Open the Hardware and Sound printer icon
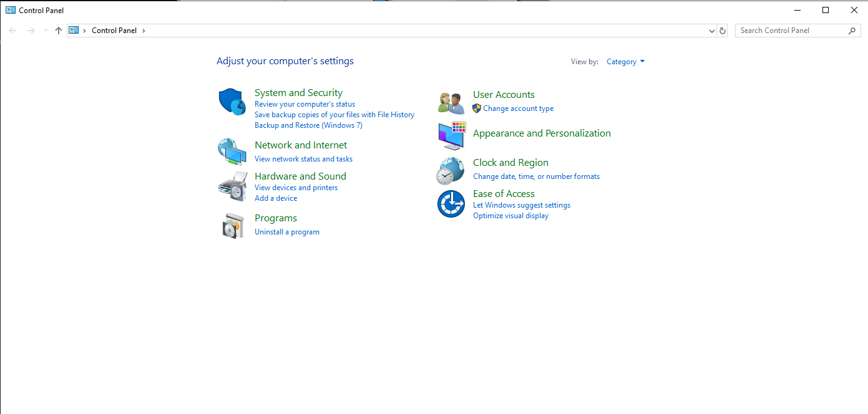The width and height of the screenshot is (868, 414). [232, 186]
